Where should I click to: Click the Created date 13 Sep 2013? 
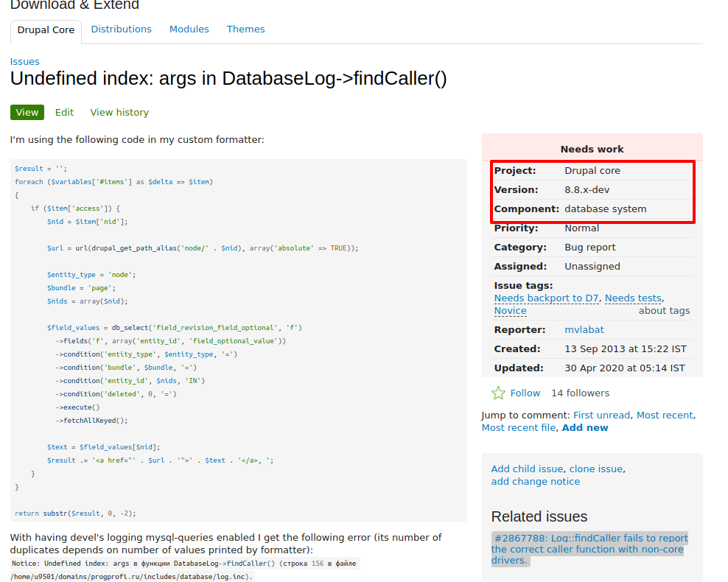(x=626, y=348)
